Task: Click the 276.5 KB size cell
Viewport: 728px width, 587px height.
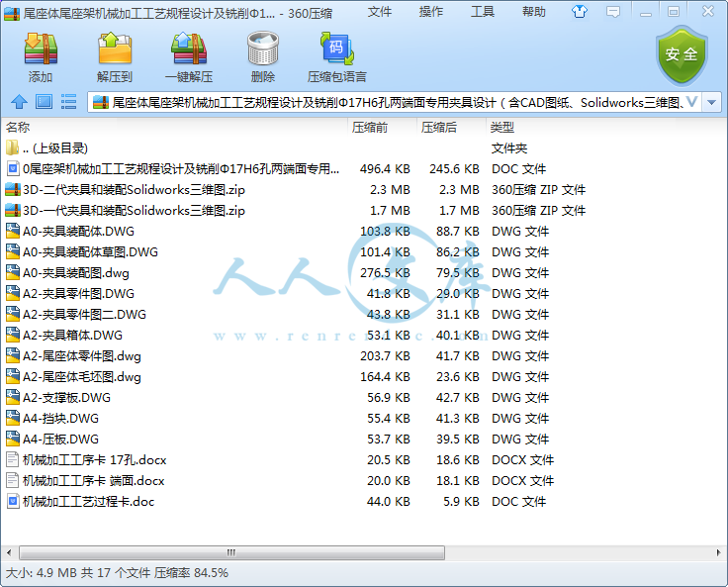Action: pos(385,273)
